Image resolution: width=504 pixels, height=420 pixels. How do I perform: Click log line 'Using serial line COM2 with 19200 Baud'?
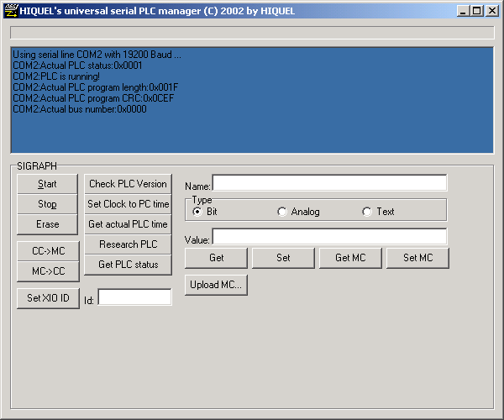click(x=97, y=55)
